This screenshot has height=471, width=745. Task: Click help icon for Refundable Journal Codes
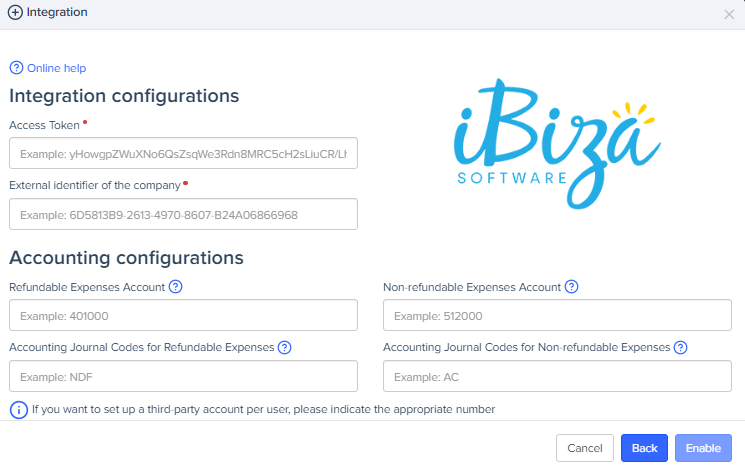point(284,348)
